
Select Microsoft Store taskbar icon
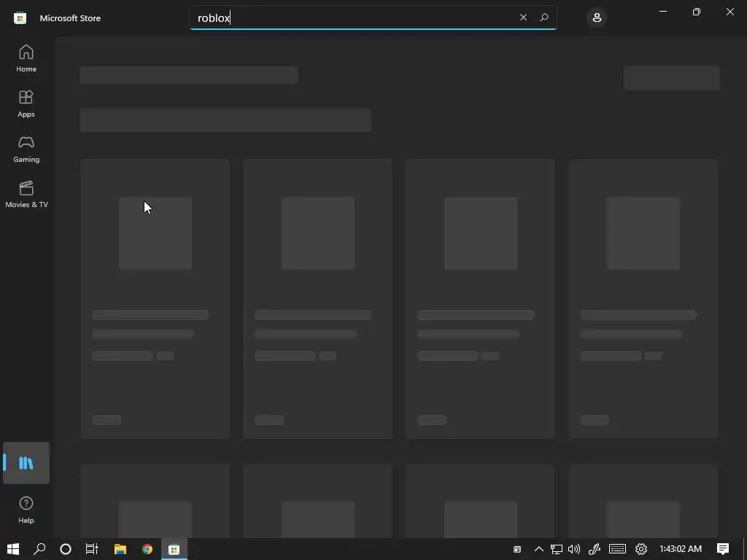174,549
